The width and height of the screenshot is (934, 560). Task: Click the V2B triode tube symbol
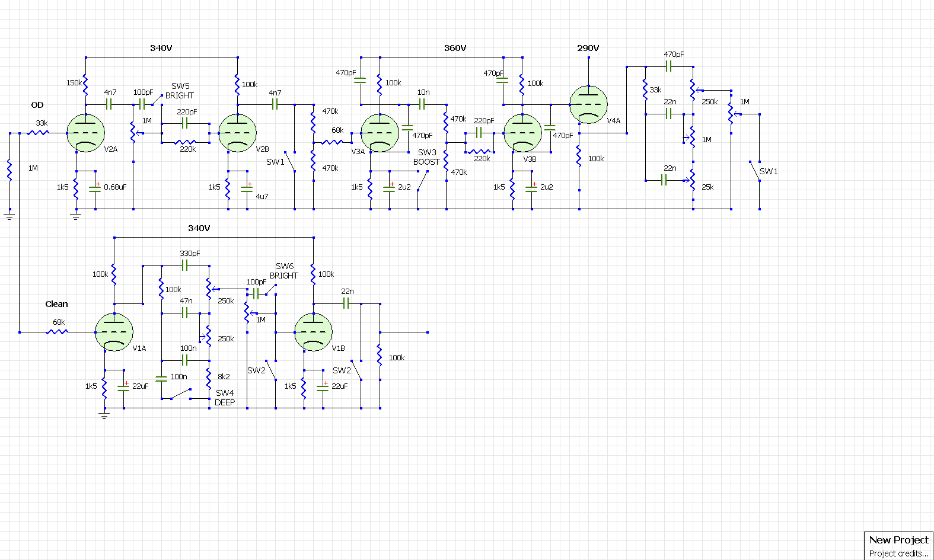click(x=237, y=133)
